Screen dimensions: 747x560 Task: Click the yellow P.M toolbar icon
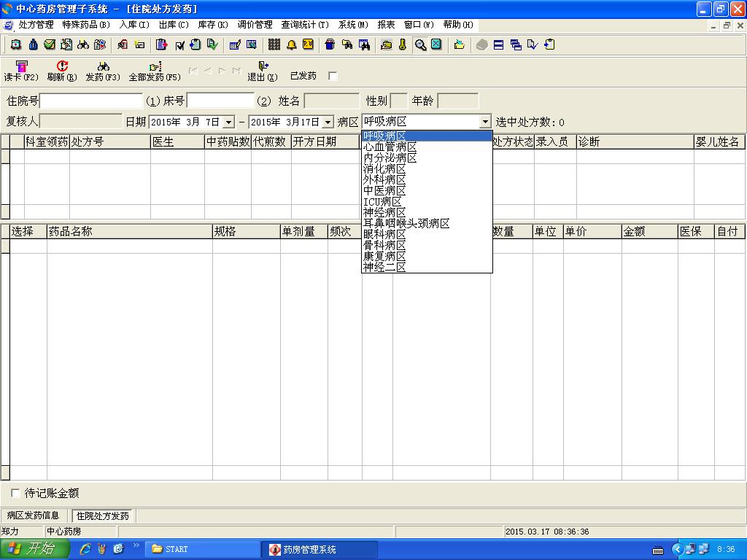(x=308, y=44)
